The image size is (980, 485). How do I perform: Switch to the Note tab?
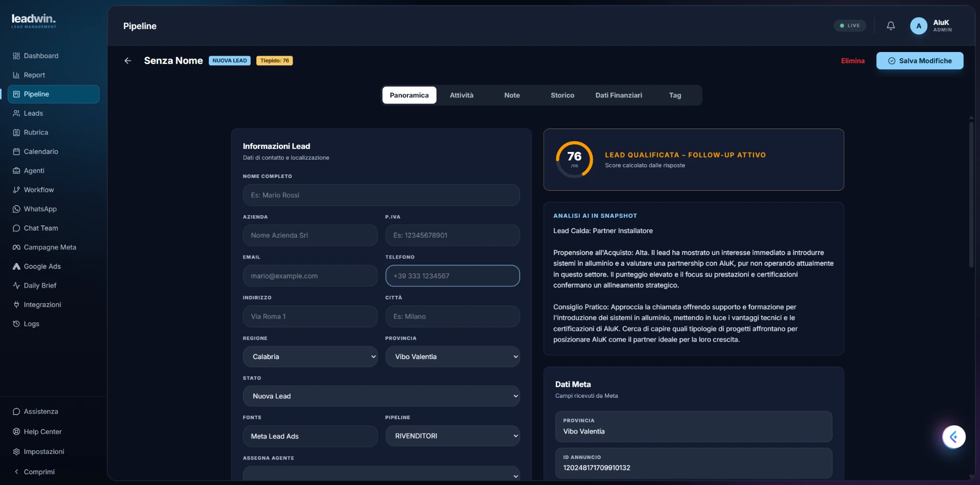point(512,95)
